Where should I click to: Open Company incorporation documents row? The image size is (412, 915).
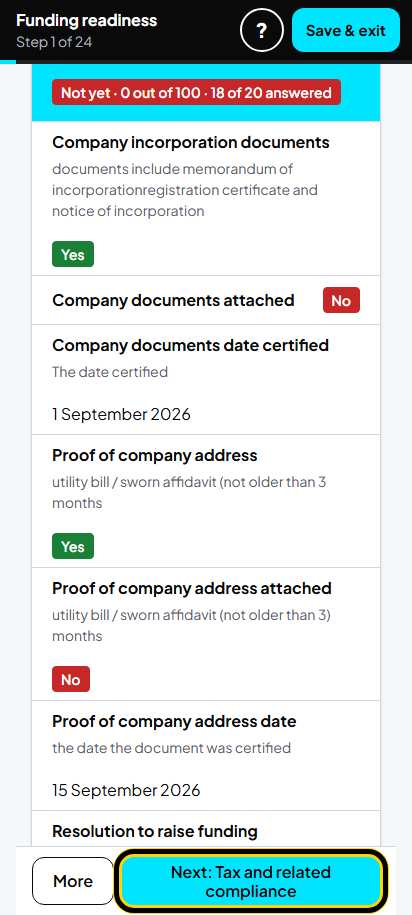click(x=206, y=198)
